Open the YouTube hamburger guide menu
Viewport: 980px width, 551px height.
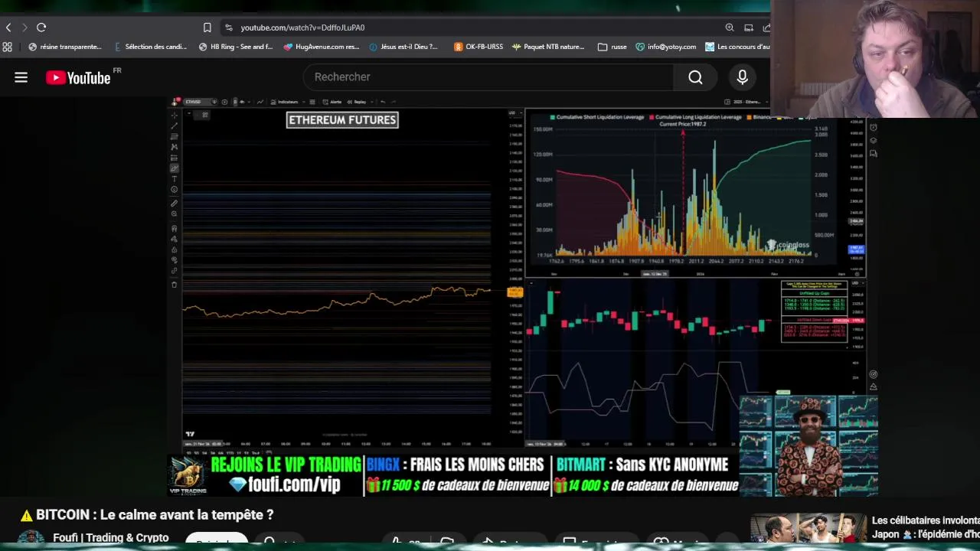pos(21,77)
